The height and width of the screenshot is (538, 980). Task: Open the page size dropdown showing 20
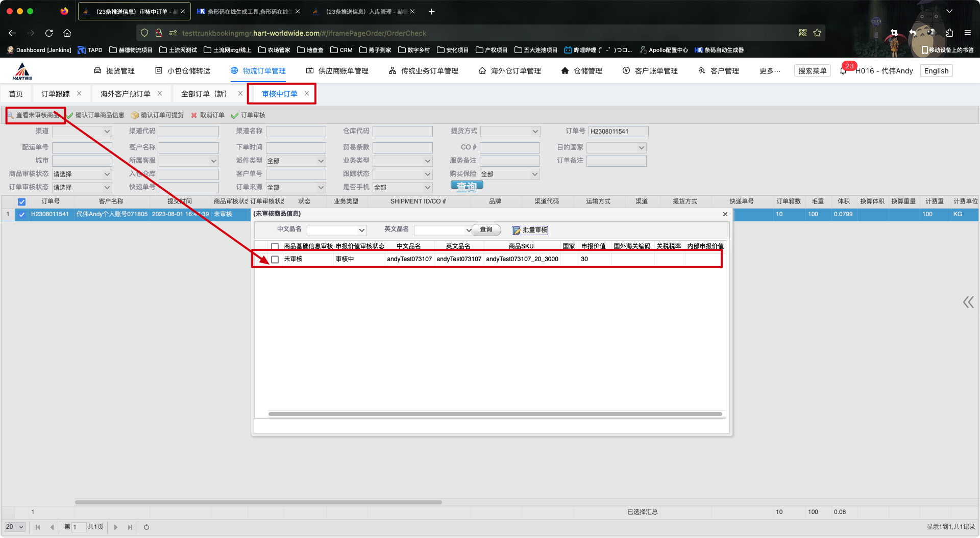15,527
